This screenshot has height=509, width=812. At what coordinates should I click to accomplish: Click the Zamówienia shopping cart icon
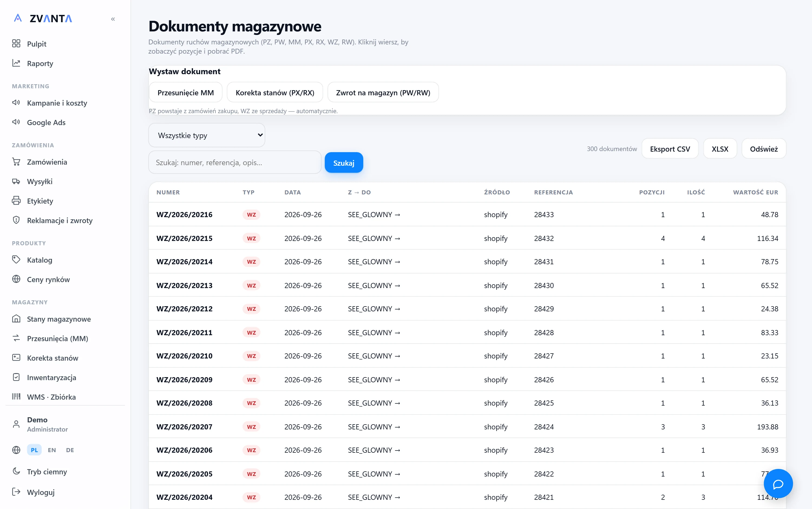tap(16, 162)
